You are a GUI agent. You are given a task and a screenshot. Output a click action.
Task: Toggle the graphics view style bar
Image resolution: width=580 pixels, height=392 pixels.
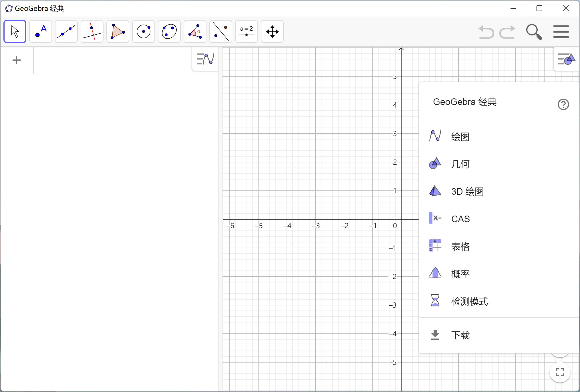click(566, 59)
